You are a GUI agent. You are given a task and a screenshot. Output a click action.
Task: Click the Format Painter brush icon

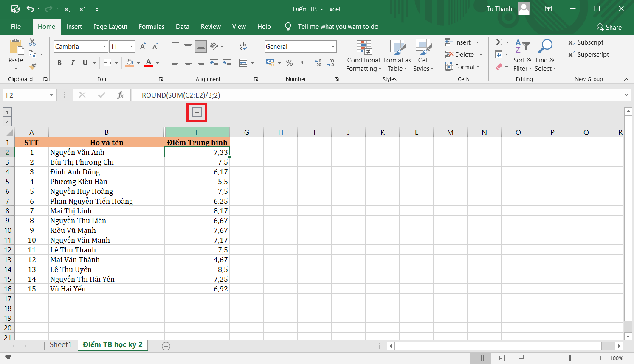(x=33, y=66)
